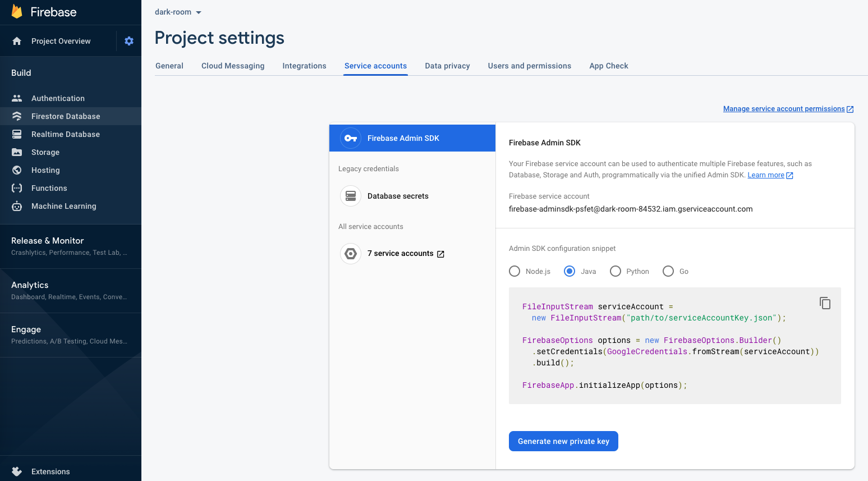Click the Hosting globe icon
The height and width of the screenshot is (481, 868).
pyautogui.click(x=17, y=170)
